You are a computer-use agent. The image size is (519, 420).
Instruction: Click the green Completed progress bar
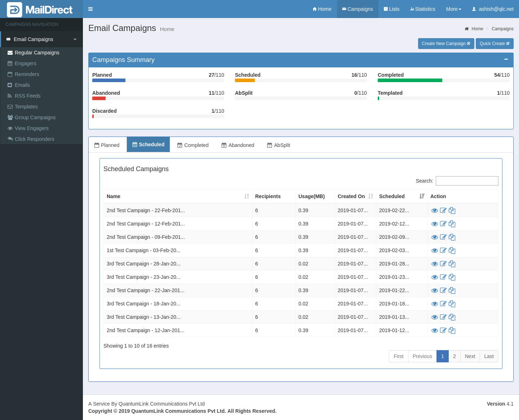(x=410, y=80)
